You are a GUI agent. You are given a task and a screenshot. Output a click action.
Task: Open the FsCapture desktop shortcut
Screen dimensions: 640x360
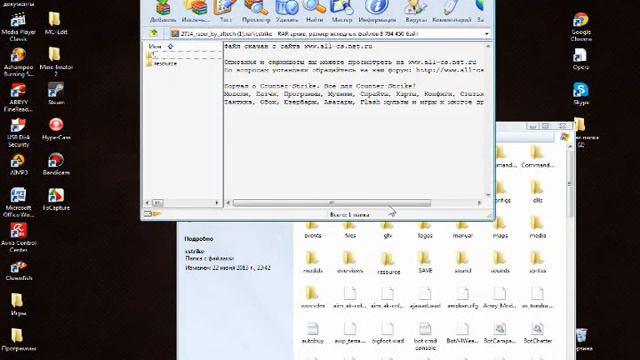pyautogui.click(x=56, y=200)
